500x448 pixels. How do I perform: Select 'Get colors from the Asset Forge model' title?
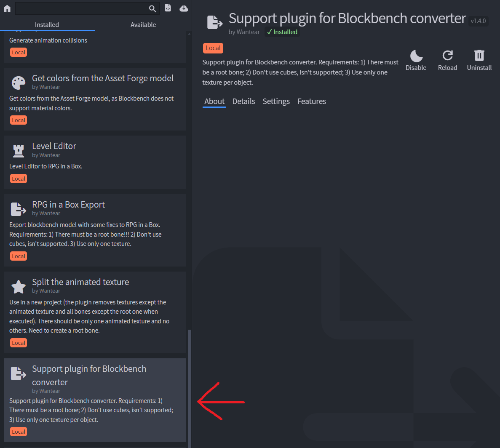(103, 78)
